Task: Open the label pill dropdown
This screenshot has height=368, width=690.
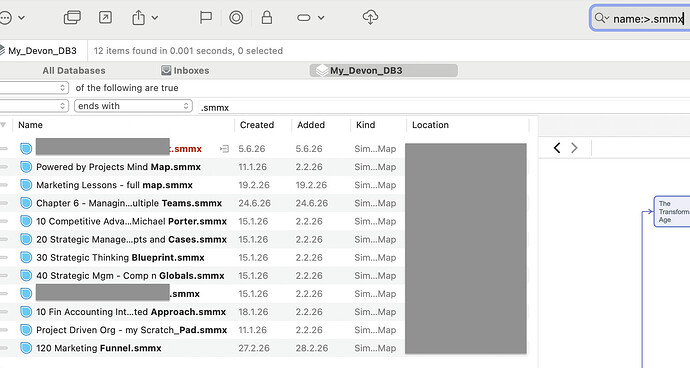Action: pyautogui.click(x=311, y=18)
